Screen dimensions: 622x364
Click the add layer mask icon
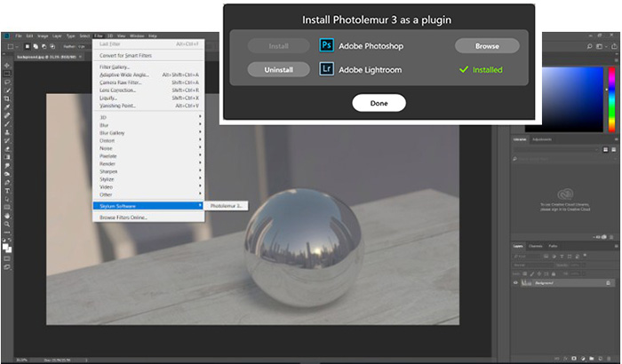(574, 359)
